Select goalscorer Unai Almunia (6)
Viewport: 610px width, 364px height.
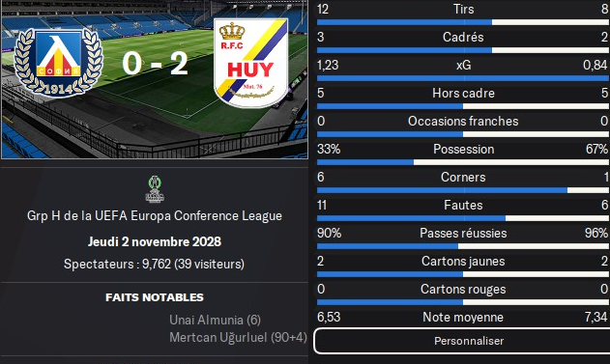tap(215, 320)
